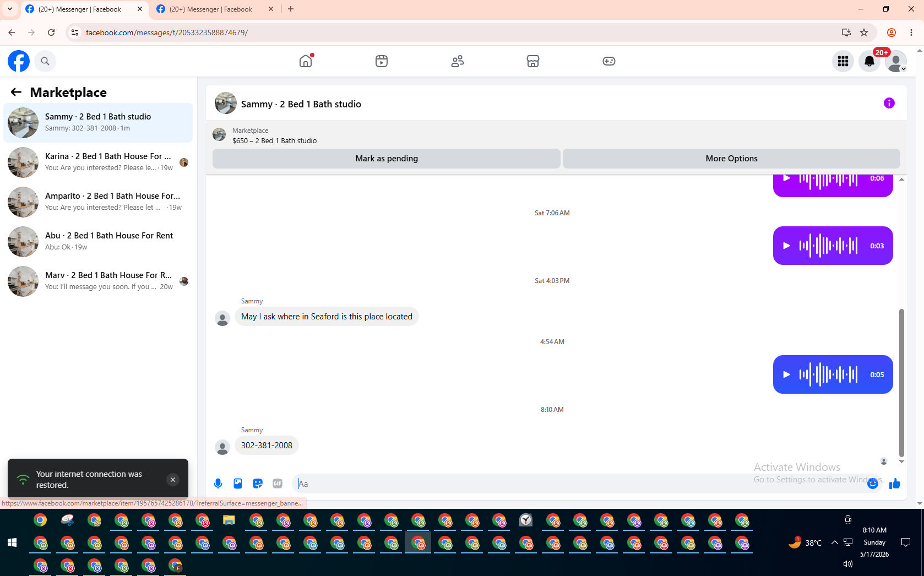Open the Friends icon in top navigation

(x=458, y=61)
